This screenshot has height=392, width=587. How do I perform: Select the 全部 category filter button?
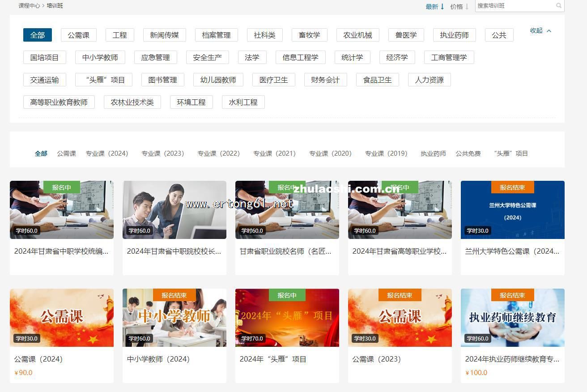[x=38, y=35]
